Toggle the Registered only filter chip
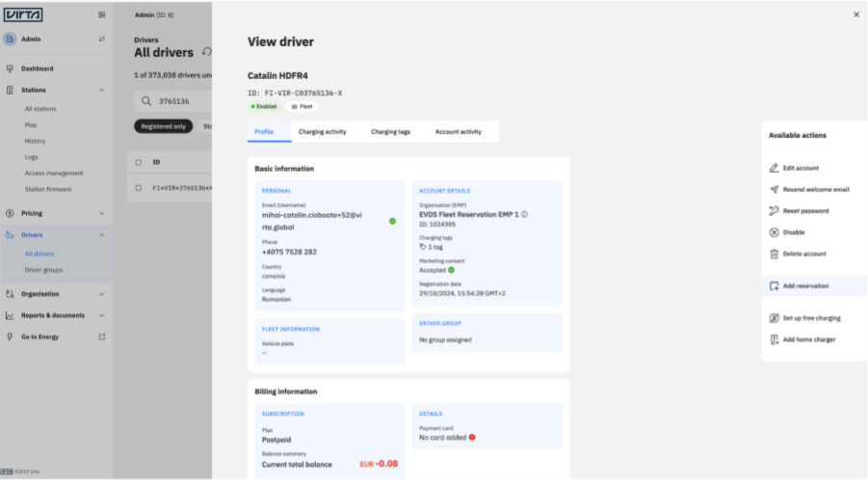Screen dimensions: 868x480 [x=164, y=127]
